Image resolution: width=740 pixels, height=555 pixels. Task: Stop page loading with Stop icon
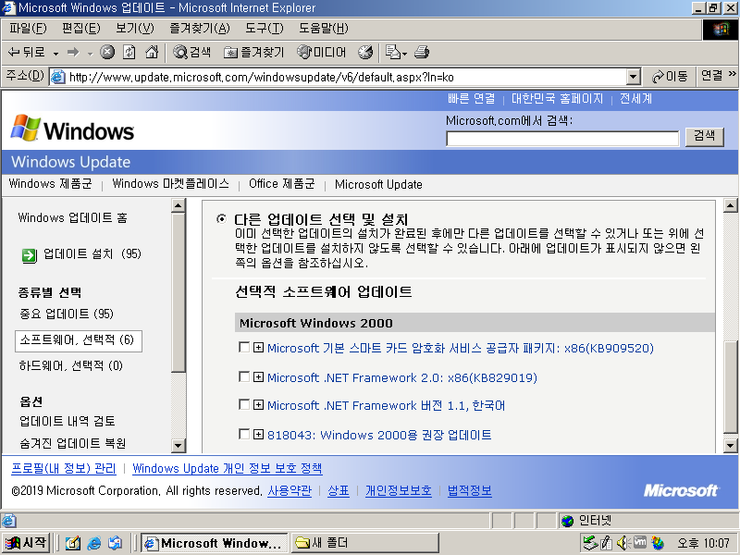point(107,52)
